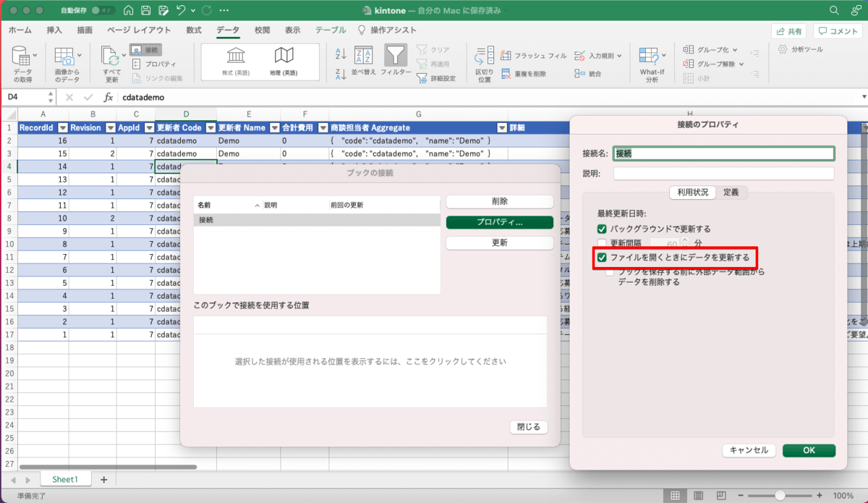Click the 閉じる button

point(529,427)
